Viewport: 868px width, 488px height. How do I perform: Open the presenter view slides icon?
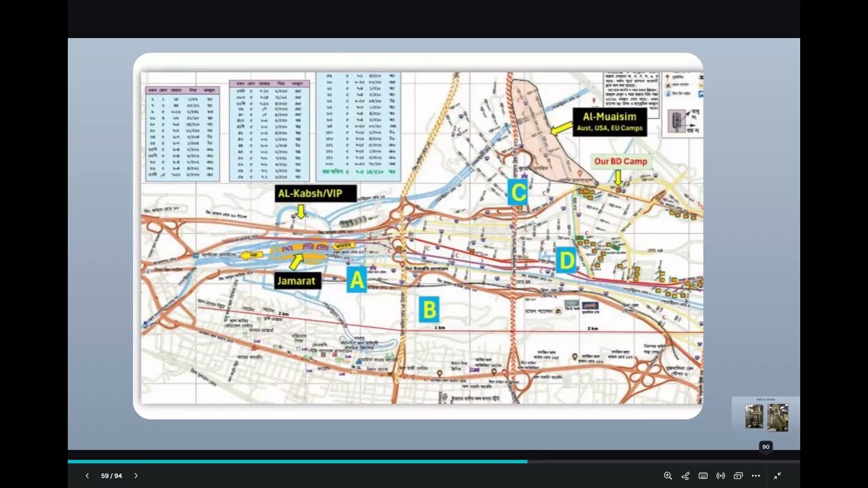(738, 476)
